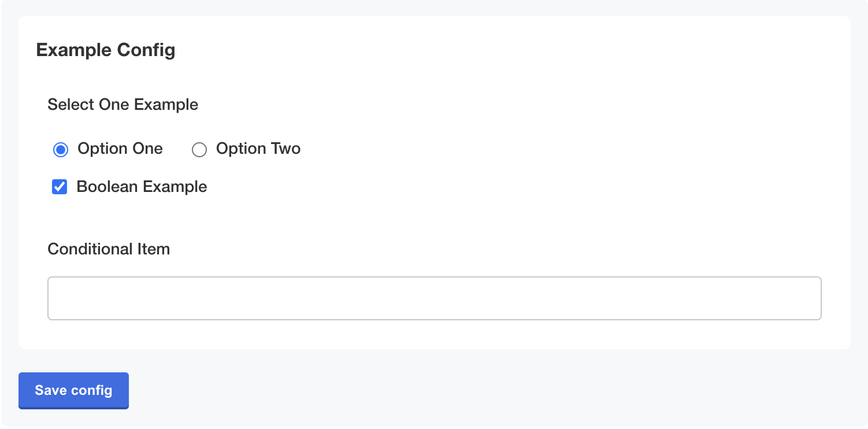
Task: Submit the form via Save config
Action: (x=73, y=390)
